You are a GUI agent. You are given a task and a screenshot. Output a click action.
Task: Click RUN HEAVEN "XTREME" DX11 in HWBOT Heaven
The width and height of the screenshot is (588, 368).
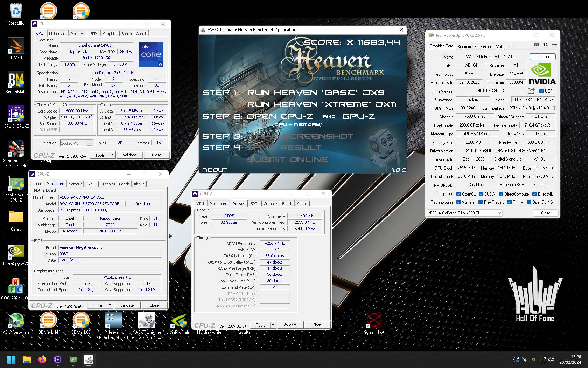(322, 104)
